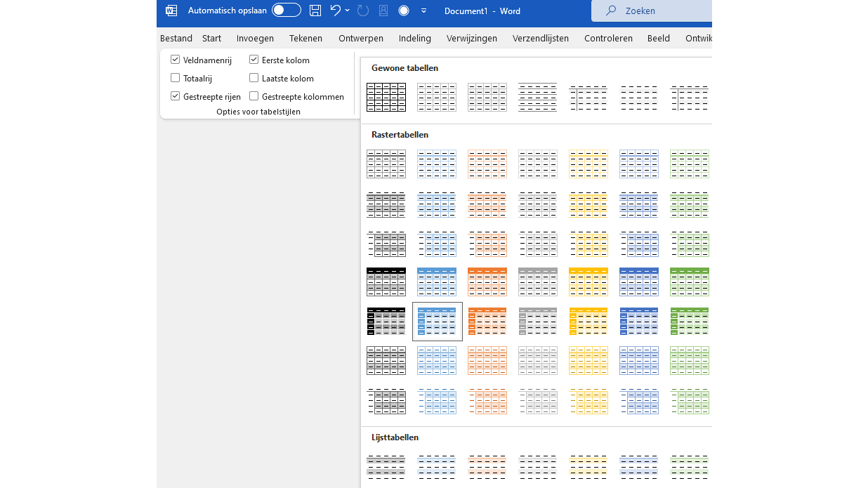Enable the Totaalrij checkbox
868x488 pixels.
click(x=176, y=78)
